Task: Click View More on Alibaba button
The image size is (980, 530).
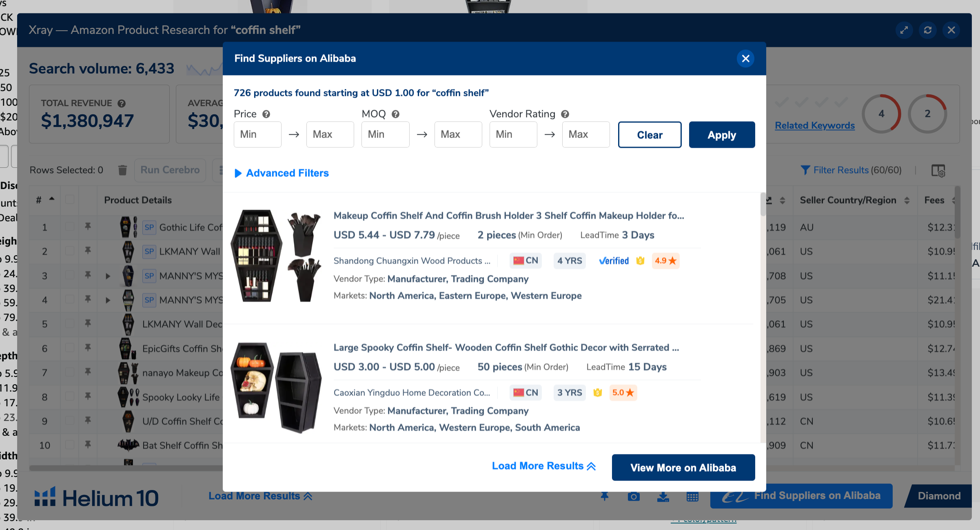Action: pos(683,467)
